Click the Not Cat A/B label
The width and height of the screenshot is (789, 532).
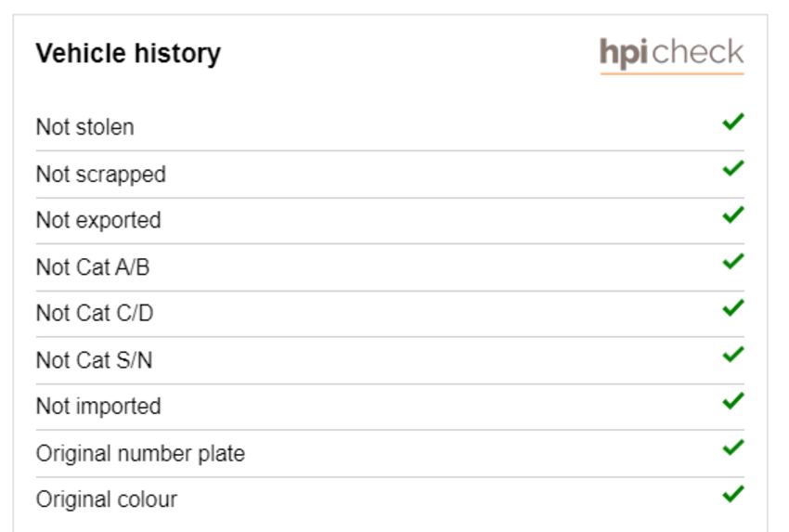point(93,267)
